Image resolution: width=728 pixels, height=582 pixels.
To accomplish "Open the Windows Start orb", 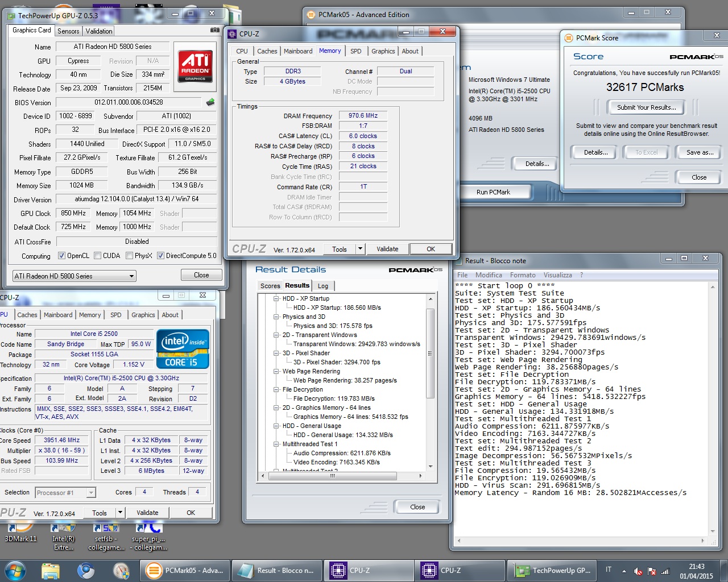I will coord(15,571).
